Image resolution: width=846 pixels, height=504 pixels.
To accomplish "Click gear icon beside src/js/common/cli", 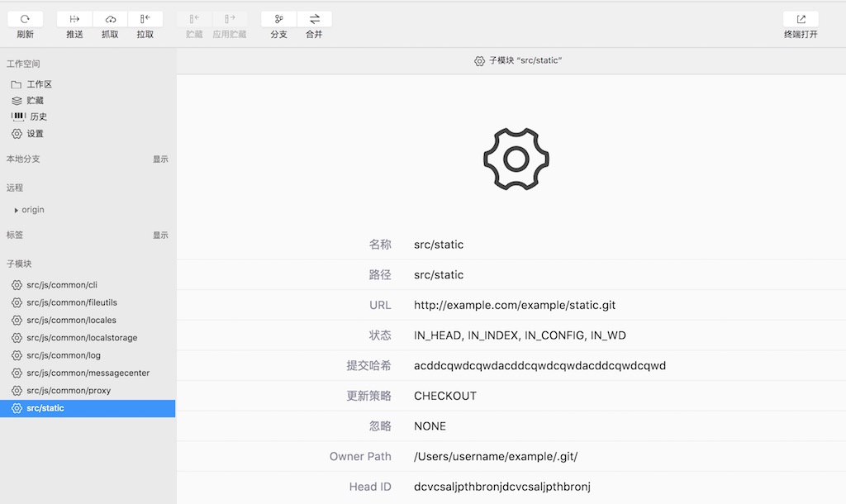I will [17, 285].
